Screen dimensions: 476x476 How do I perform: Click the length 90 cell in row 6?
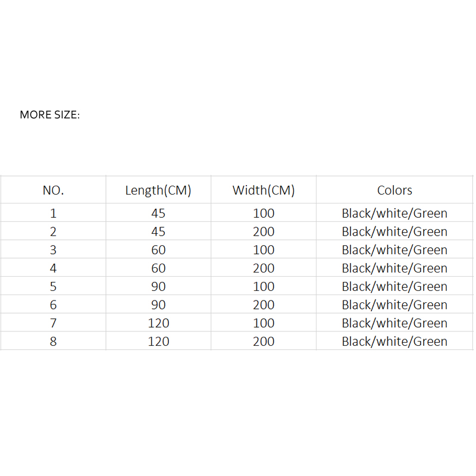[x=158, y=305]
